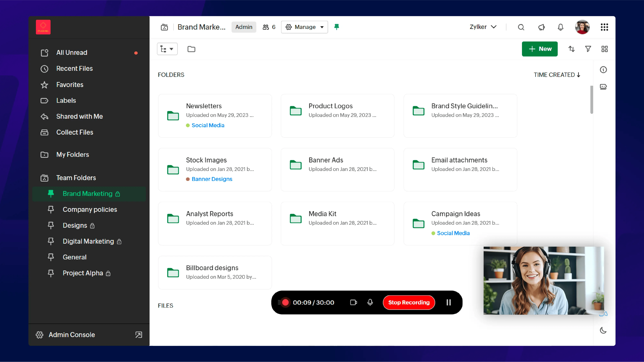Expand the Manage dropdown
Image resolution: width=644 pixels, height=362 pixels.
pyautogui.click(x=304, y=27)
